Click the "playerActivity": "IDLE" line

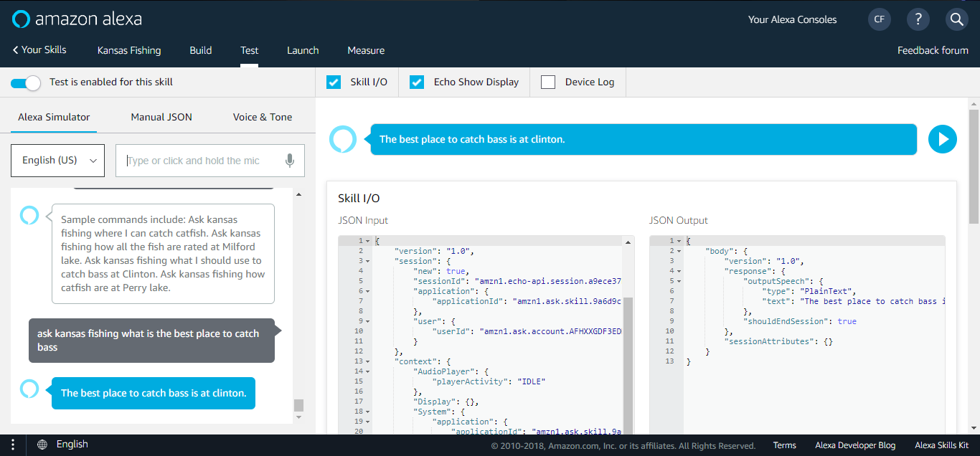click(489, 381)
